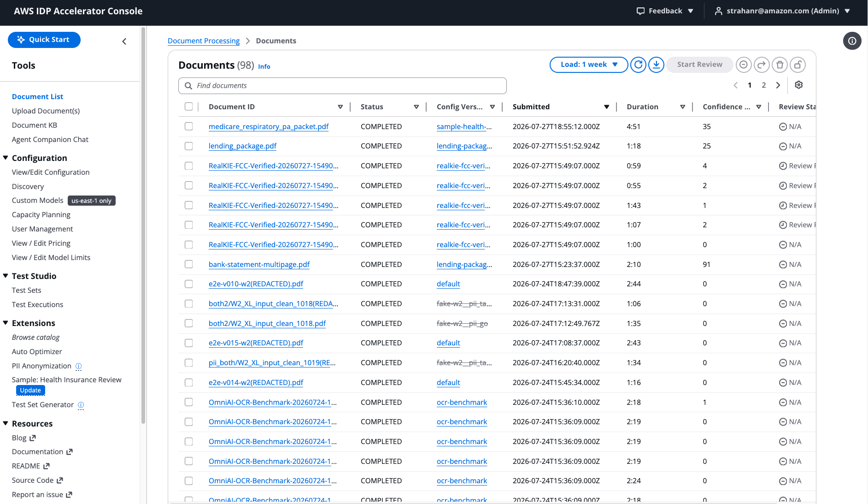Go to the previous page arrow

pos(736,85)
